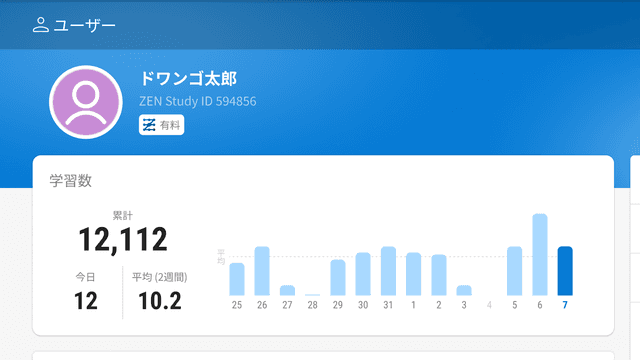The height and width of the screenshot is (360, 640).
Task: Click the 平均 (2週間) label
Action: pyautogui.click(x=160, y=277)
